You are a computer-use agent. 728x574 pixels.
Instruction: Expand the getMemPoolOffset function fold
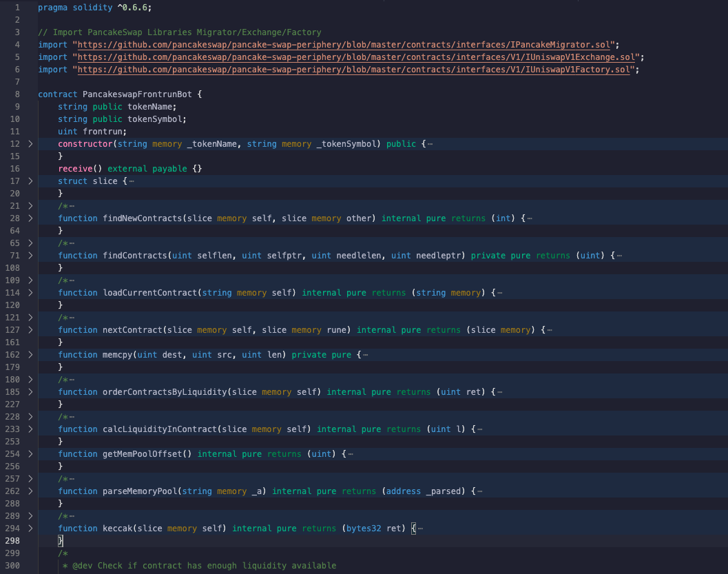point(30,453)
